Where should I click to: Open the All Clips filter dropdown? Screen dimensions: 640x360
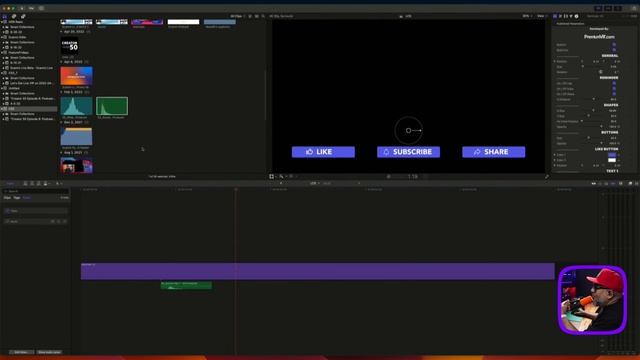[x=238, y=16]
